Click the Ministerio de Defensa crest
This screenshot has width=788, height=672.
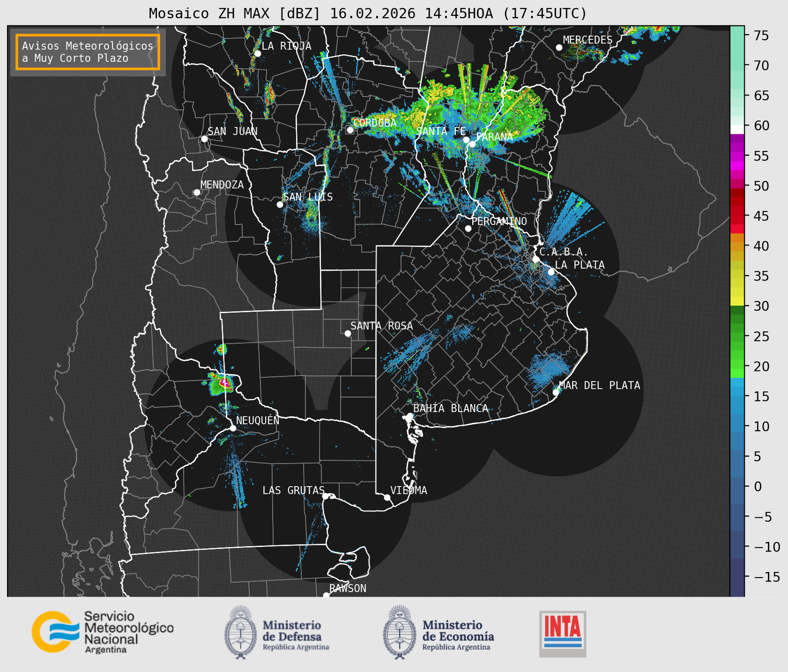point(241,632)
